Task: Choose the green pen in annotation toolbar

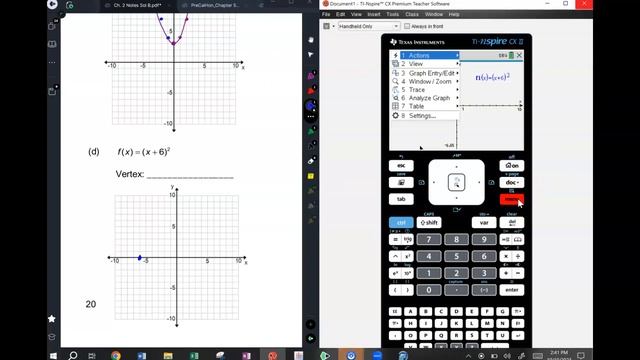Action: point(311,131)
